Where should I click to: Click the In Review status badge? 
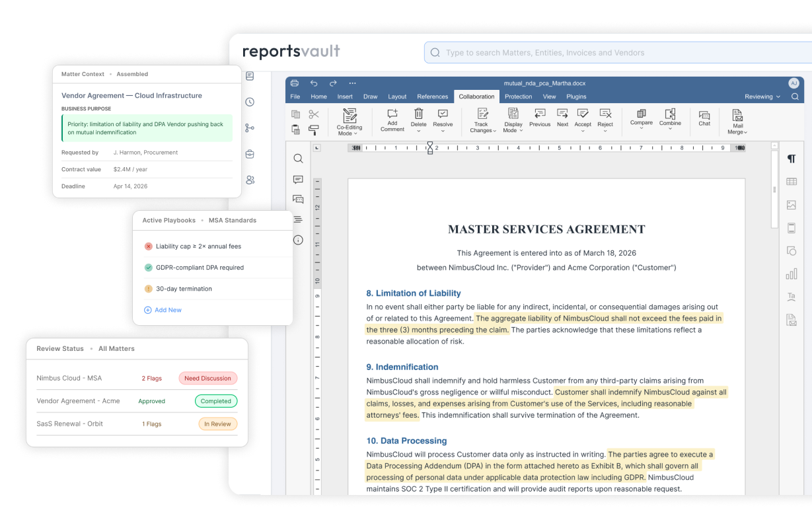(217, 424)
